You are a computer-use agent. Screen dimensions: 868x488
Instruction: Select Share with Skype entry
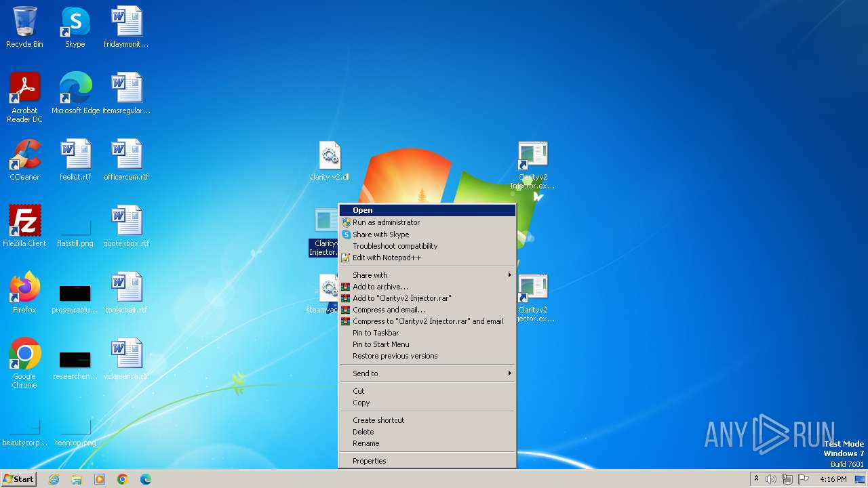tap(427, 235)
